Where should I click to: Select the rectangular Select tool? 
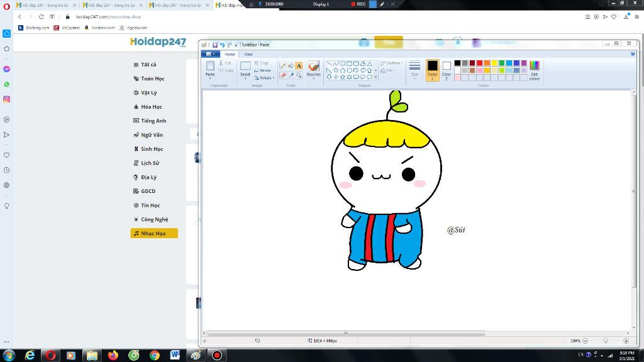click(x=245, y=65)
